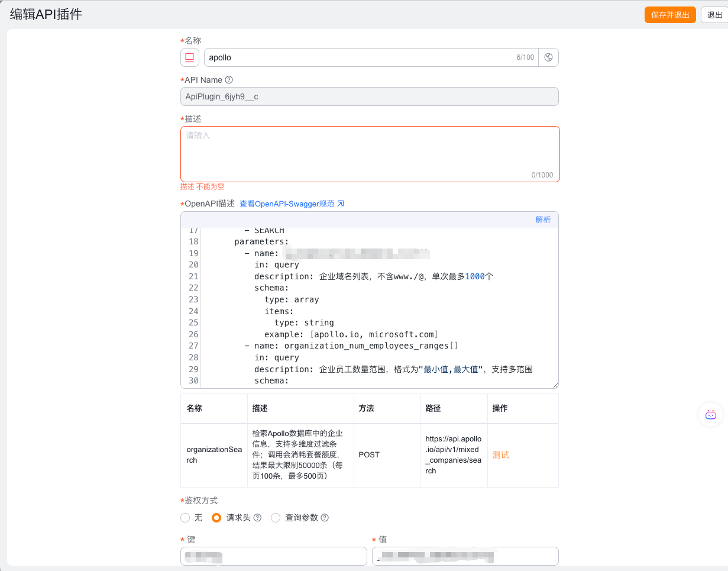Click the 路径 column header

(454, 408)
